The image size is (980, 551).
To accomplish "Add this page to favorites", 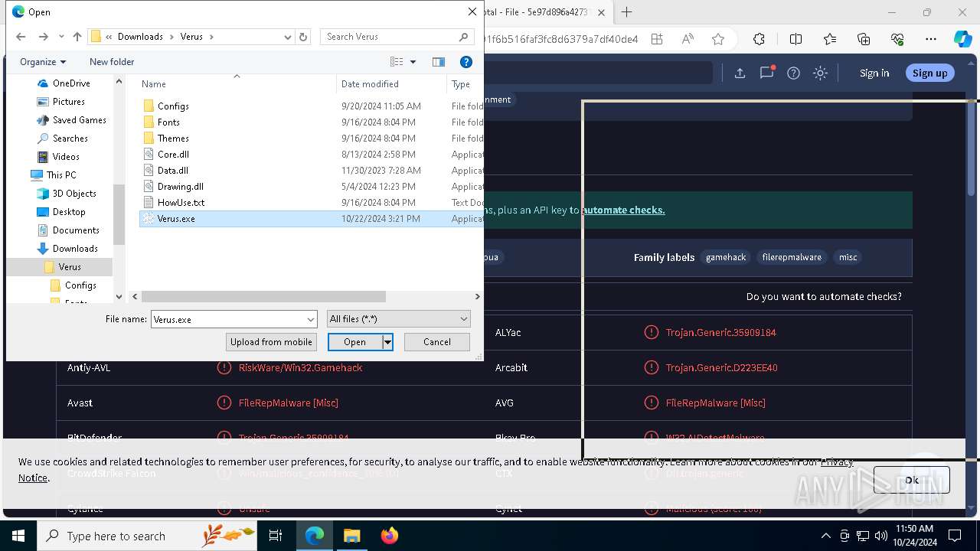I will 717,39.
